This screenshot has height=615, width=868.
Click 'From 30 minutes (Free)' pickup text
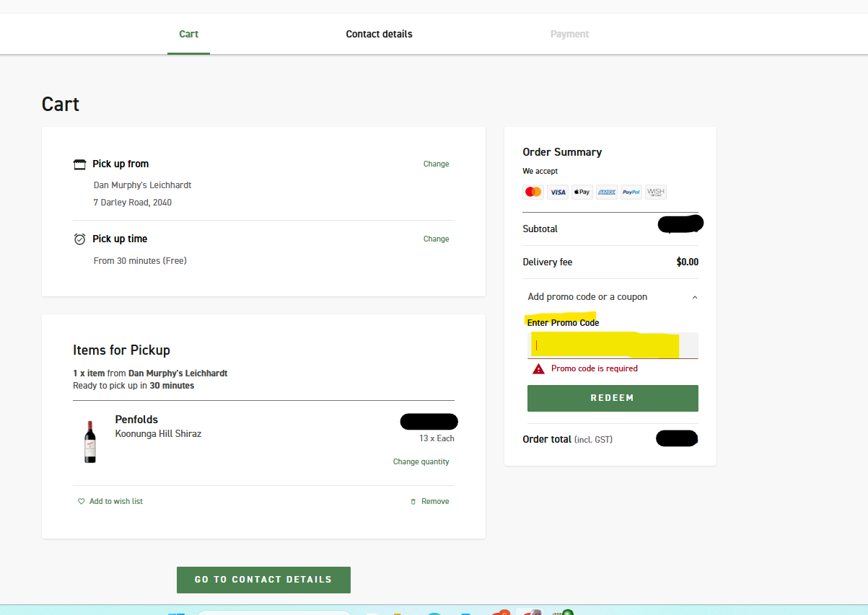pos(140,261)
